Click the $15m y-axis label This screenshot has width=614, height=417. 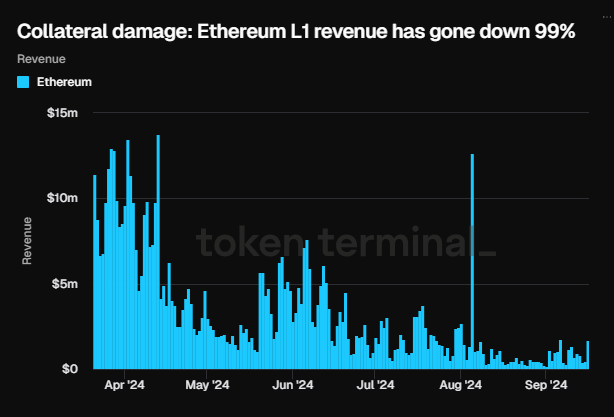coord(62,113)
